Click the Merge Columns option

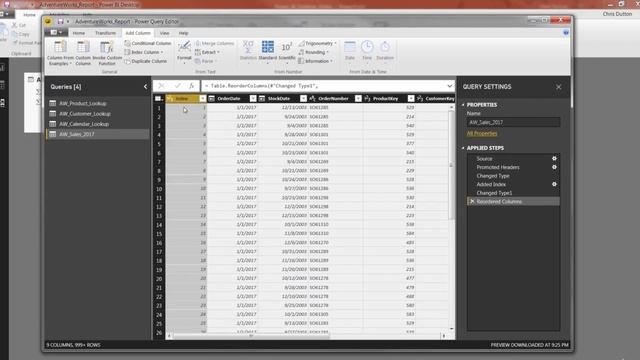tap(215, 43)
